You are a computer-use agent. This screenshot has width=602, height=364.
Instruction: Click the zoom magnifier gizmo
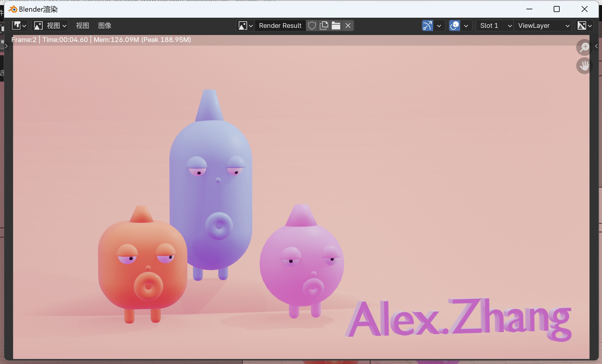(x=584, y=47)
